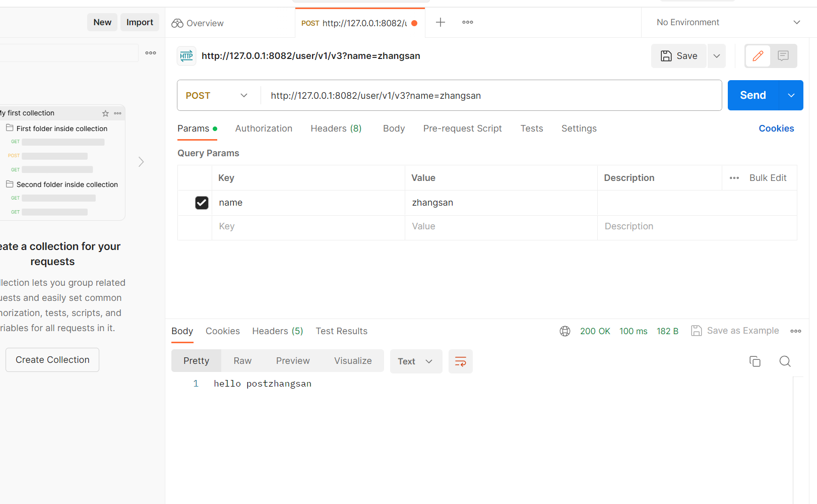
Task: Expand Send button dropdown arrow
Action: (x=791, y=95)
